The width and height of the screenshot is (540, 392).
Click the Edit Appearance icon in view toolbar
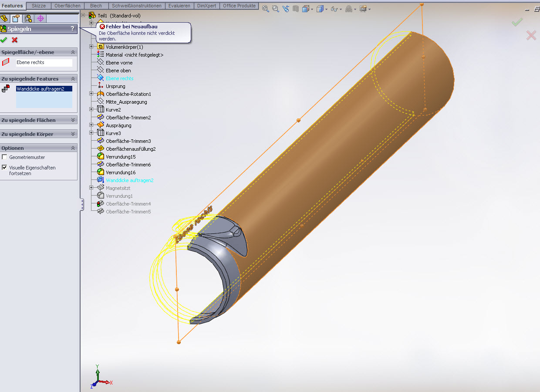point(348,9)
